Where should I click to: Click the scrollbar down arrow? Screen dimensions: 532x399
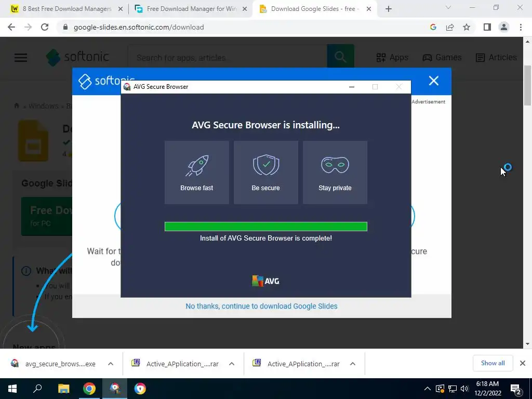[528, 344]
